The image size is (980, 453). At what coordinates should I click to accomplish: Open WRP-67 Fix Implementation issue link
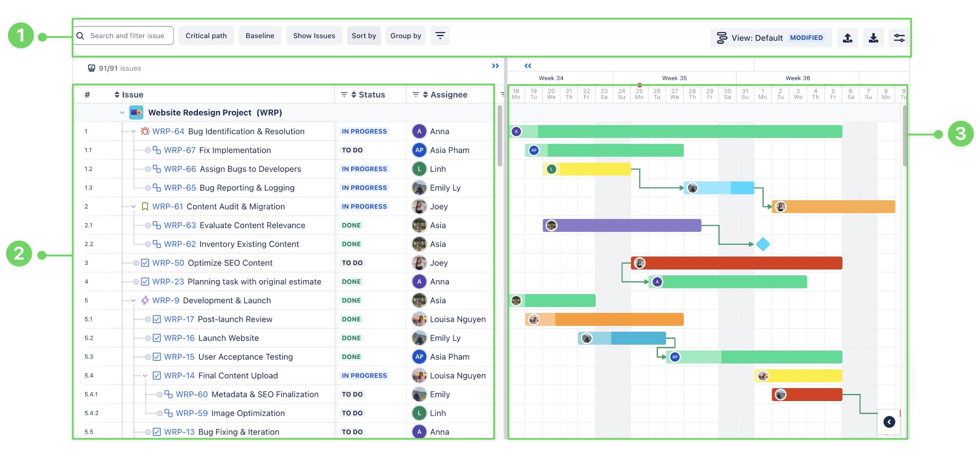pyautogui.click(x=180, y=150)
